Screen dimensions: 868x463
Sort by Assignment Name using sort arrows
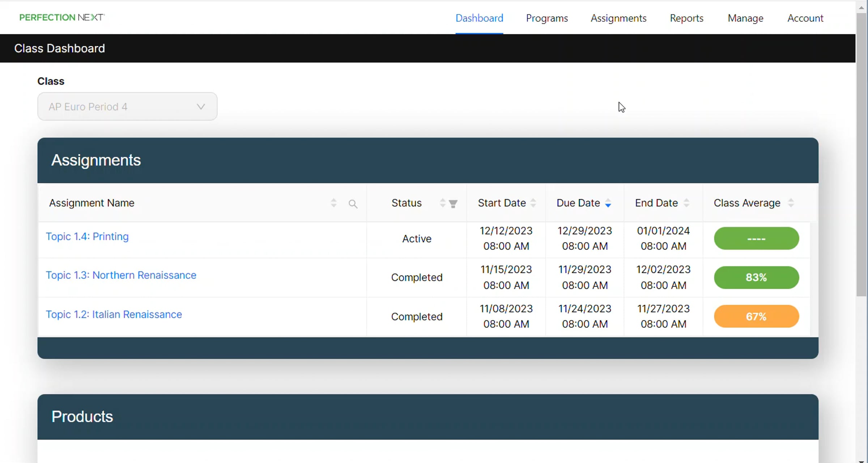[333, 203]
